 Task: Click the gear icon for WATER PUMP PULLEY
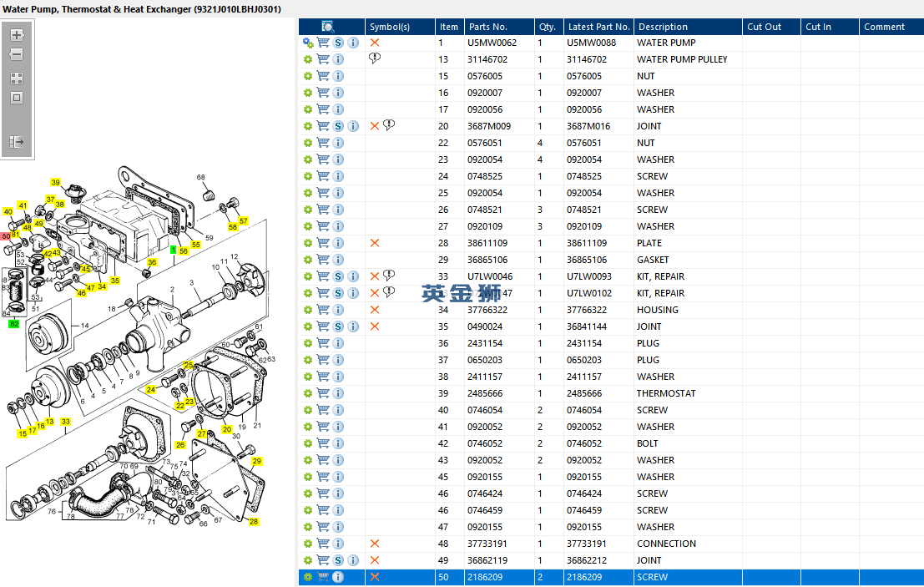pyautogui.click(x=307, y=59)
